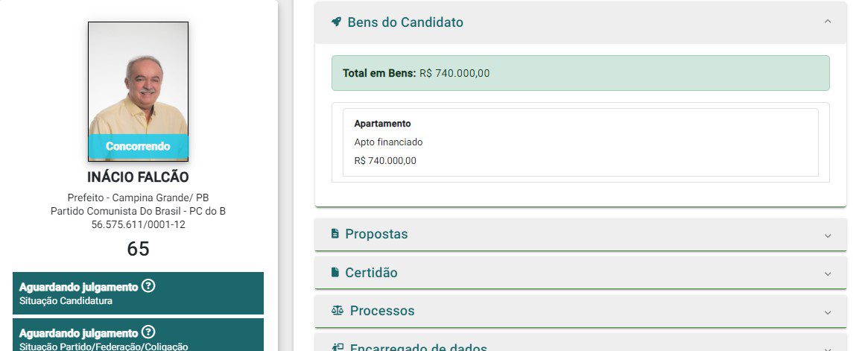Click the rocket icon beside Bens do Candidato
The image size is (868, 351).
tap(336, 22)
